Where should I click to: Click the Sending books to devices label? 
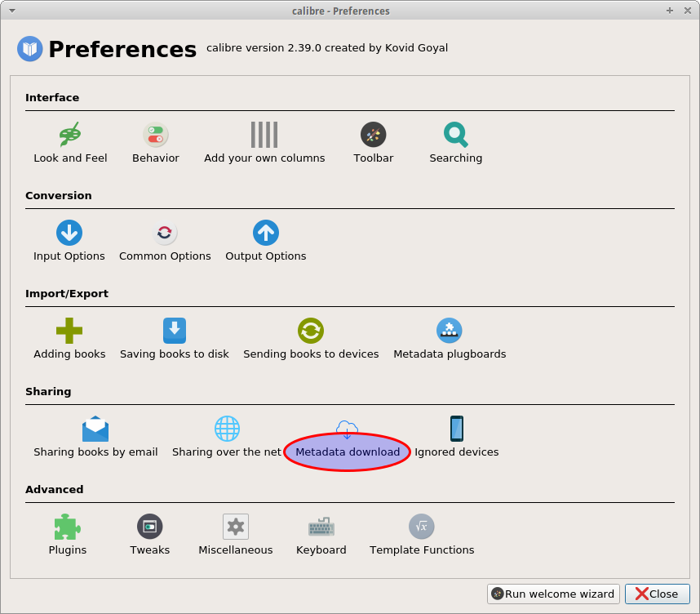[311, 354]
